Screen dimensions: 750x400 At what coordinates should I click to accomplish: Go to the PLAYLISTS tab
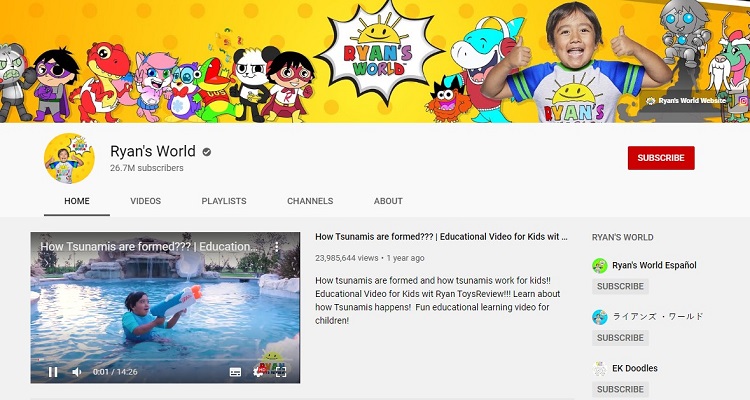coord(224,201)
